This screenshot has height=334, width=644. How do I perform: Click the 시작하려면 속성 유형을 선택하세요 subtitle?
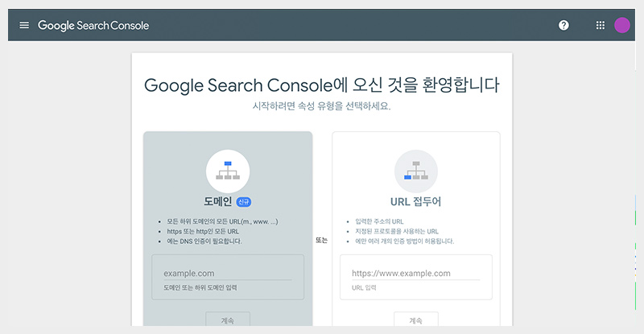point(321,106)
